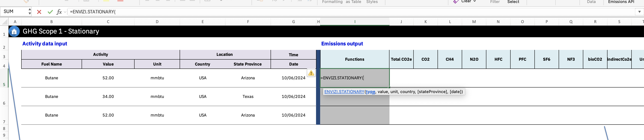644x140 pixels.
Task: Open the Insert Function fx dialog
Action: point(59,12)
